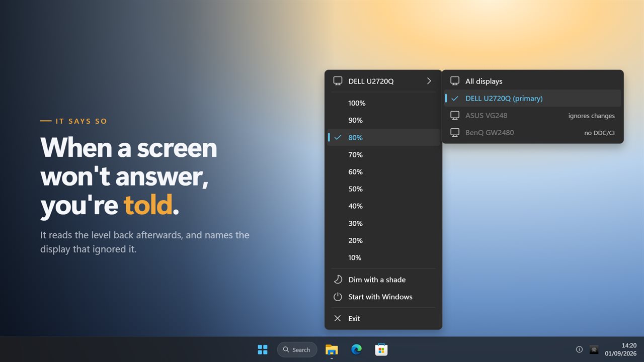This screenshot has height=362, width=644.
Task: Open Microsoft Store from the taskbar
Action: pos(381,349)
